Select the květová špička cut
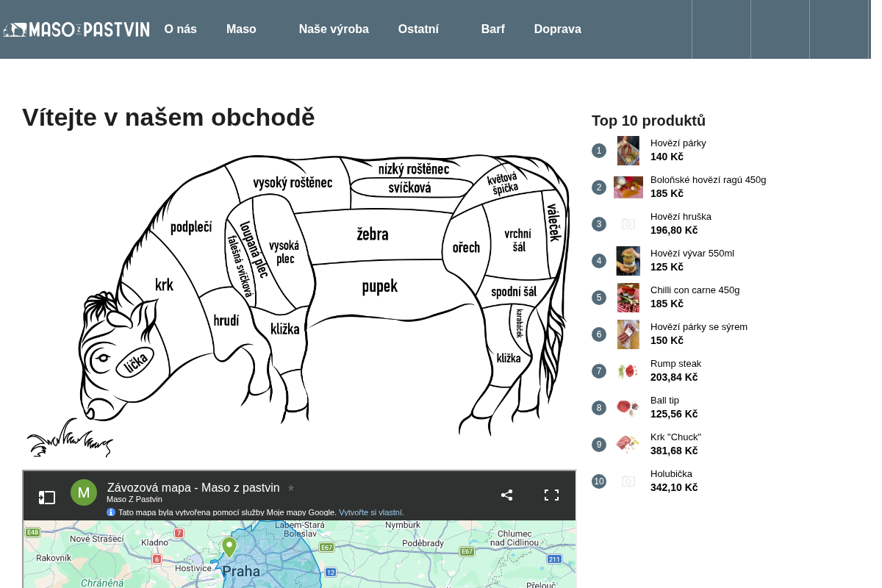Image resolution: width=882 pixels, height=588 pixels. [x=503, y=183]
